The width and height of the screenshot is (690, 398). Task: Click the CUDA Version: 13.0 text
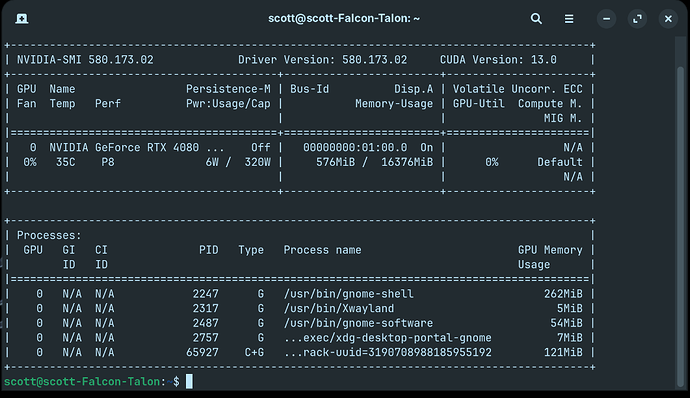tap(498, 60)
